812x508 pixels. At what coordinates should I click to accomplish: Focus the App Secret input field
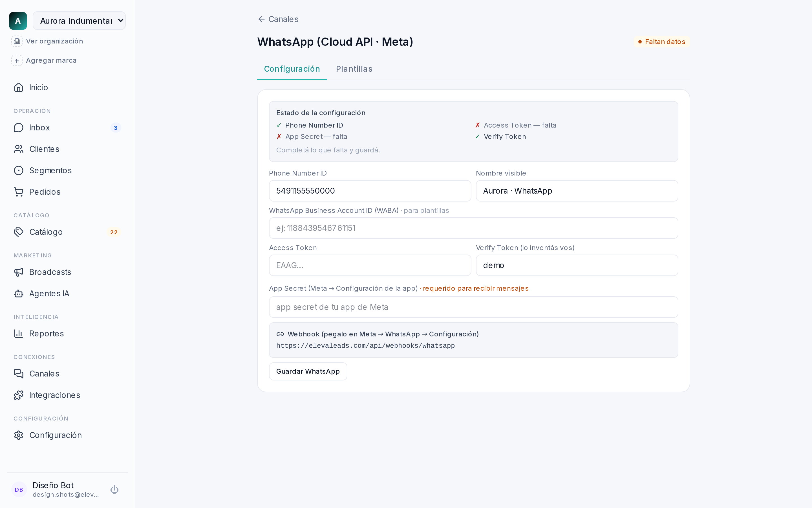473,307
